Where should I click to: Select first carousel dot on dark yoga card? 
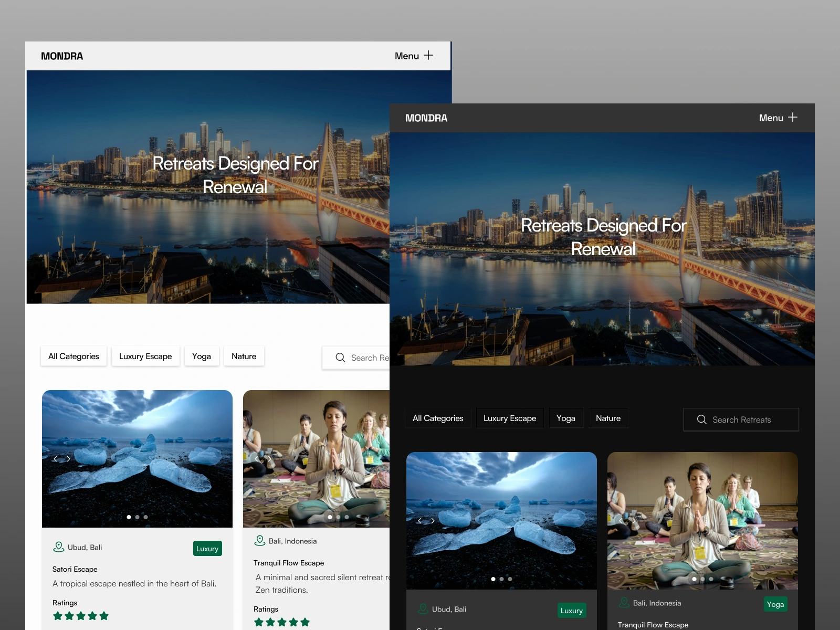coord(694,579)
